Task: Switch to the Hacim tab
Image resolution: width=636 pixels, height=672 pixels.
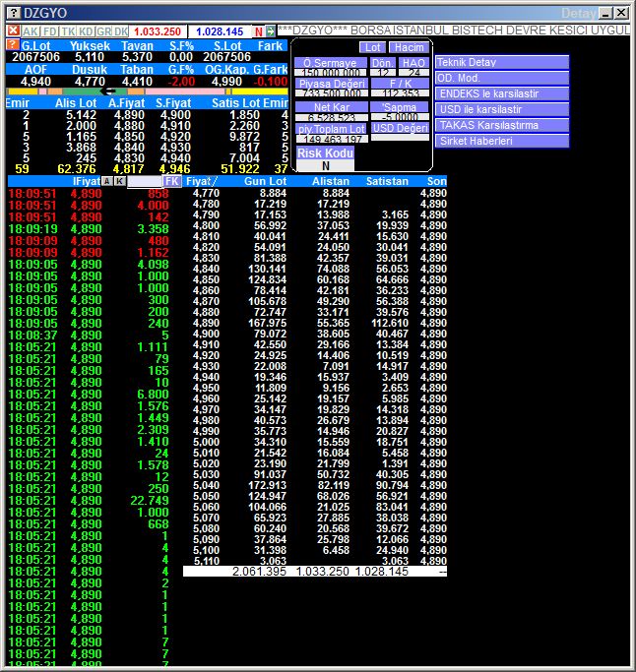Action: pos(409,47)
